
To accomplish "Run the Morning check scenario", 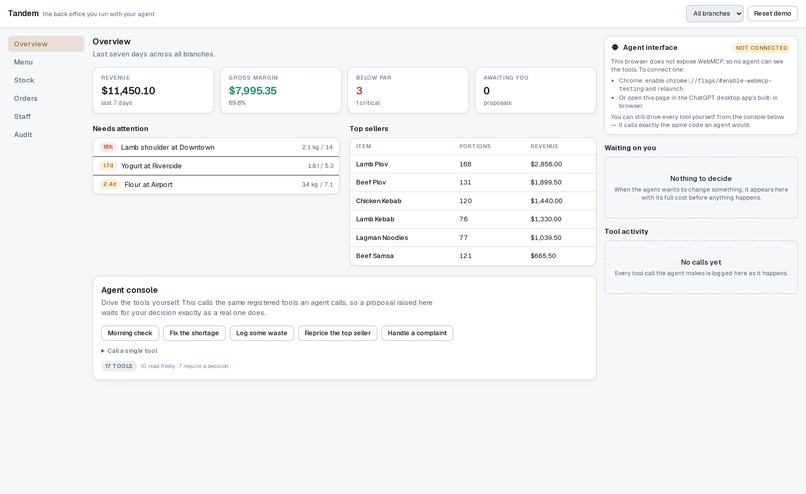I will (130, 333).
